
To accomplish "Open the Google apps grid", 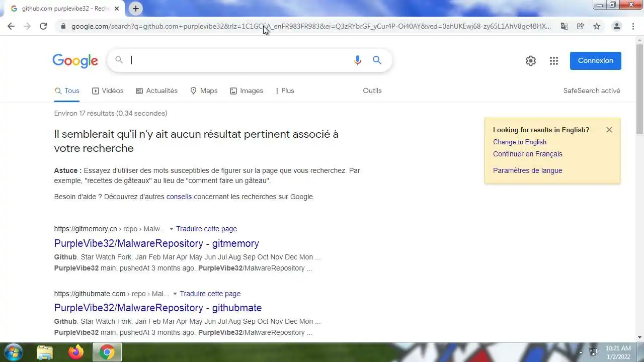I will pyautogui.click(x=554, y=61).
